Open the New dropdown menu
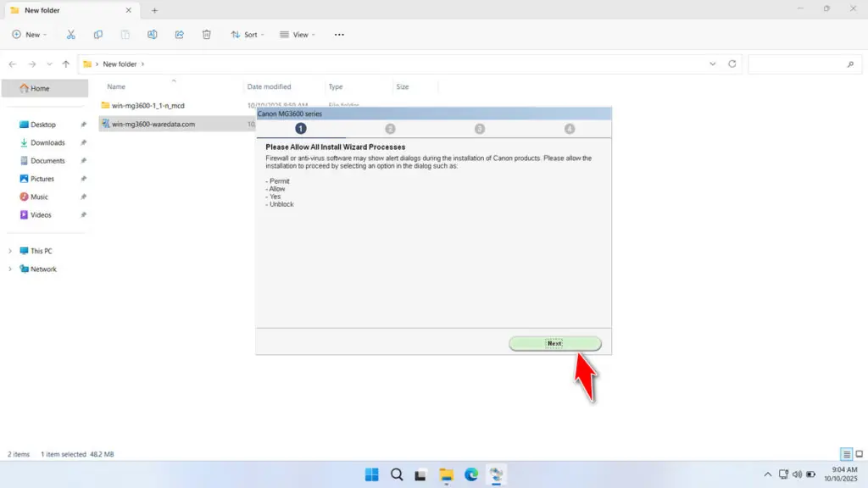 pos(30,35)
